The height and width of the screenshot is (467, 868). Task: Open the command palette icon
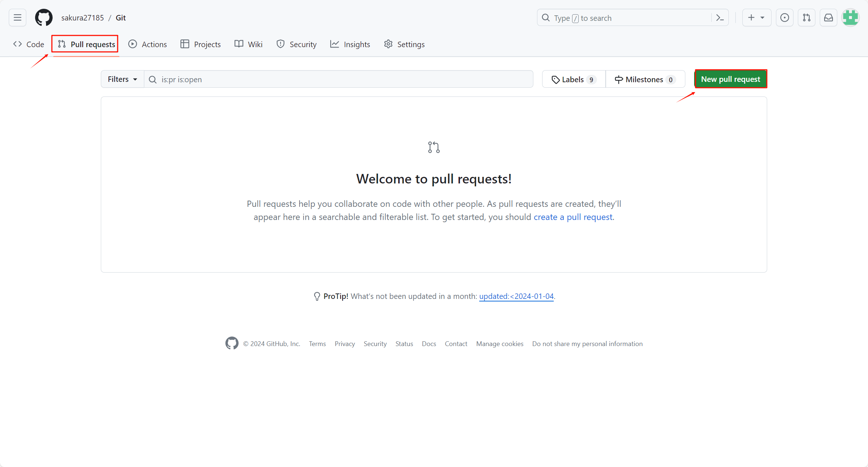coord(720,18)
